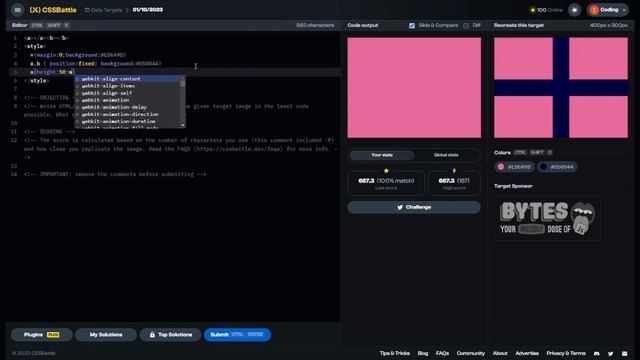Click the target image to recreate
Viewport: 640px width, 360px height.
point(561,88)
